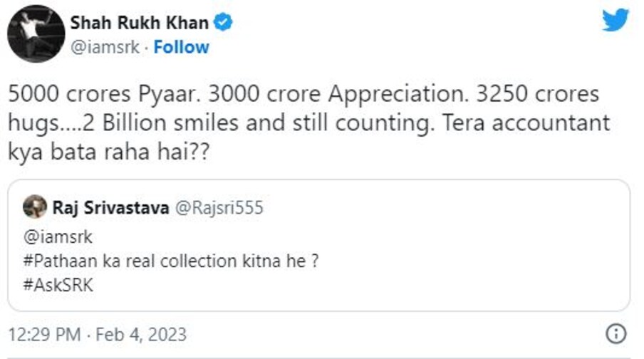Click the '5000 crores Pyaar' tweet text

(104, 94)
